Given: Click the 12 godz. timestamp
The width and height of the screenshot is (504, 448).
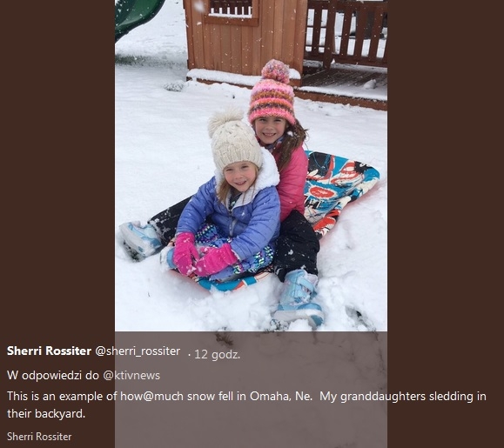Looking at the screenshot, I should (217, 355).
